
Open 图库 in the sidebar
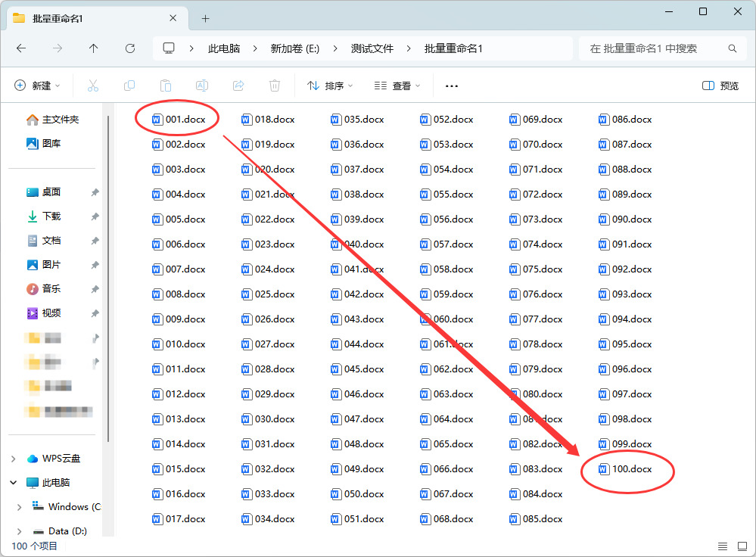click(44, 143)
